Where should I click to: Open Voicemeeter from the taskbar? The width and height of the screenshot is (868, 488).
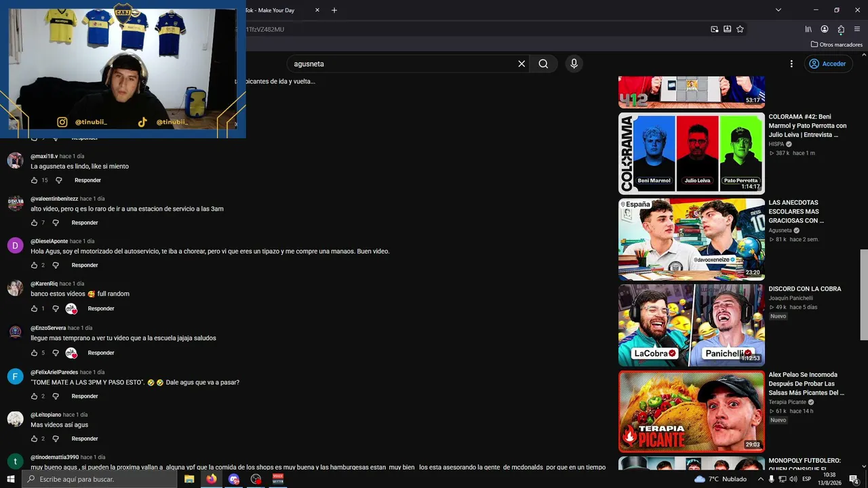[x=277, y=479]
